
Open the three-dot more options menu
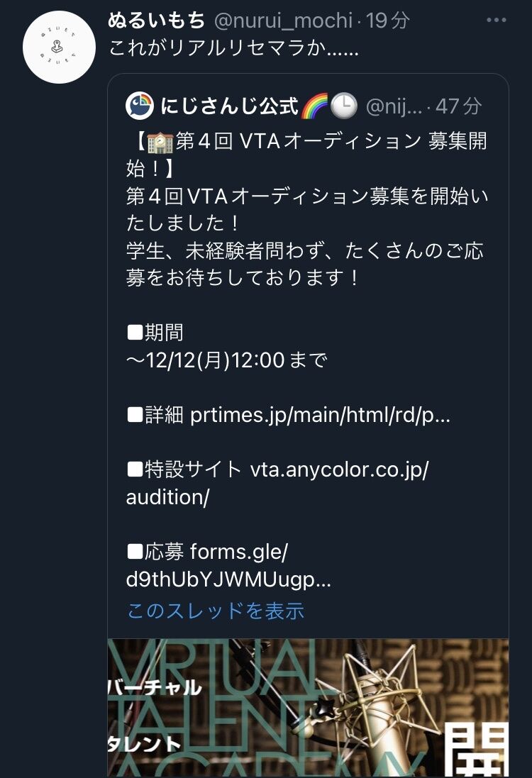pos(497,21)
